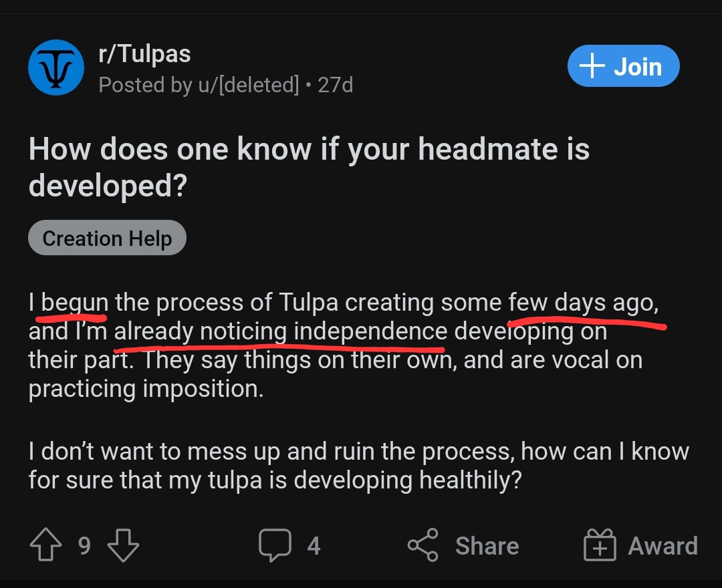The height and width of the screenshot is (588, 722).
Task: Open the r/Tulpas subreddit name link
Action: point(144,53)
